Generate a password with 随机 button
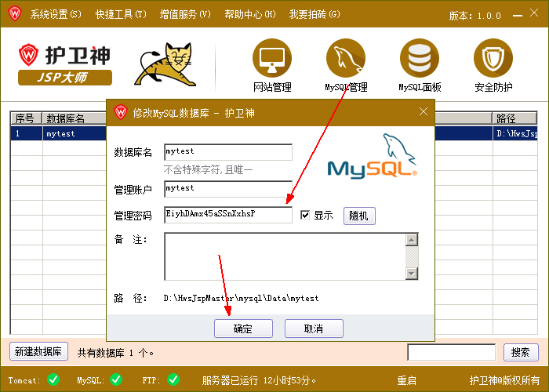 359,216
